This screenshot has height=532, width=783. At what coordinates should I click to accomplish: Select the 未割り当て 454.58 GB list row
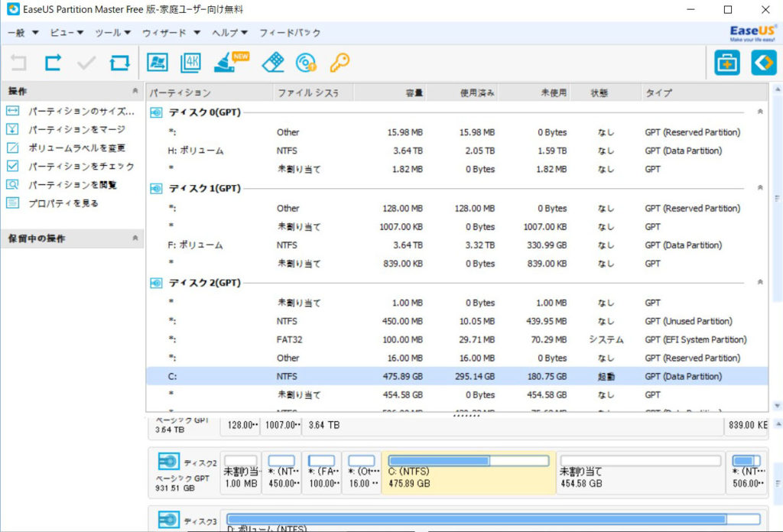456,394
